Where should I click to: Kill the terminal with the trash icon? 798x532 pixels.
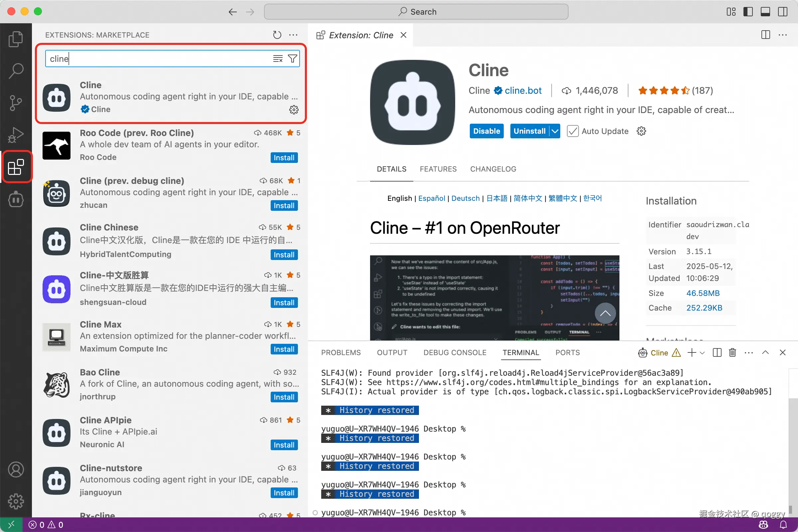(732, 353)
